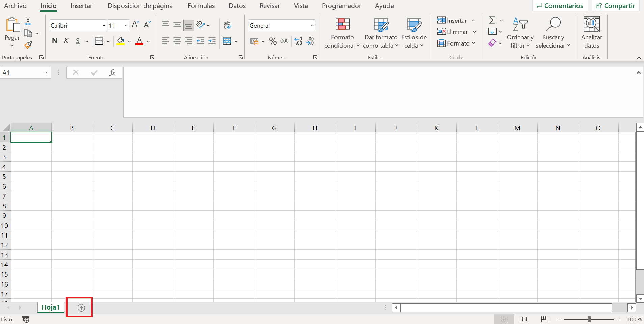Select the Format Painter brush icon
Viewport: 644px width, 324px height.
click(x=28, y=45)
